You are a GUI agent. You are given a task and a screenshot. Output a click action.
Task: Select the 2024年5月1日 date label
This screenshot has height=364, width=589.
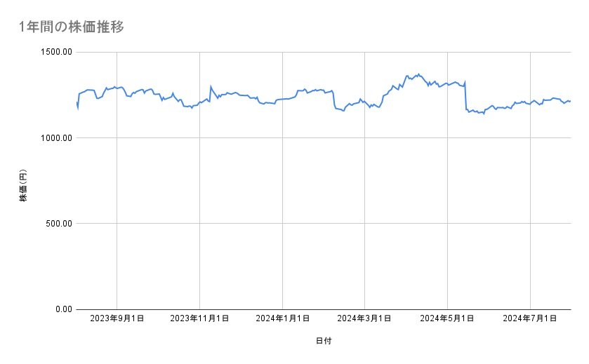coord(447,319)
